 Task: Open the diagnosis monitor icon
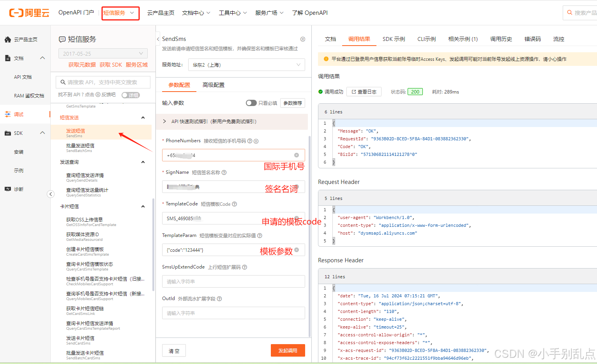coord(8,189)
